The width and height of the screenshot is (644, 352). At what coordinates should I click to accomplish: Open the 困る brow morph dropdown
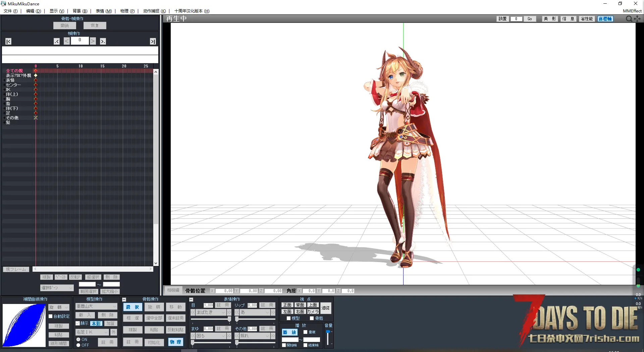(211, 336)
